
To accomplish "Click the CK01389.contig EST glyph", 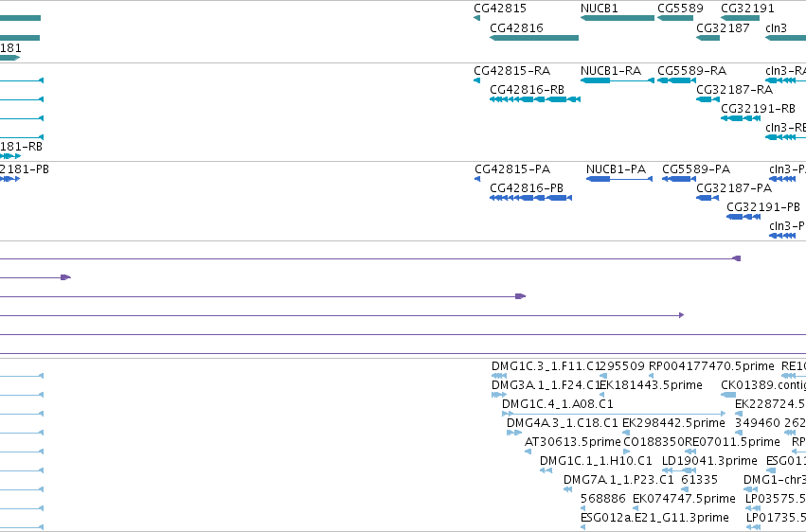I will pyautogui.click(x=728, y=395).
